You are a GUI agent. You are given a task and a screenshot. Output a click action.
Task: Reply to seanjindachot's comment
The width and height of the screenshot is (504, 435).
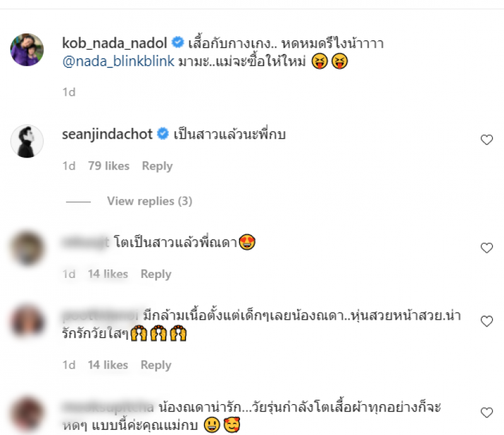157,166
